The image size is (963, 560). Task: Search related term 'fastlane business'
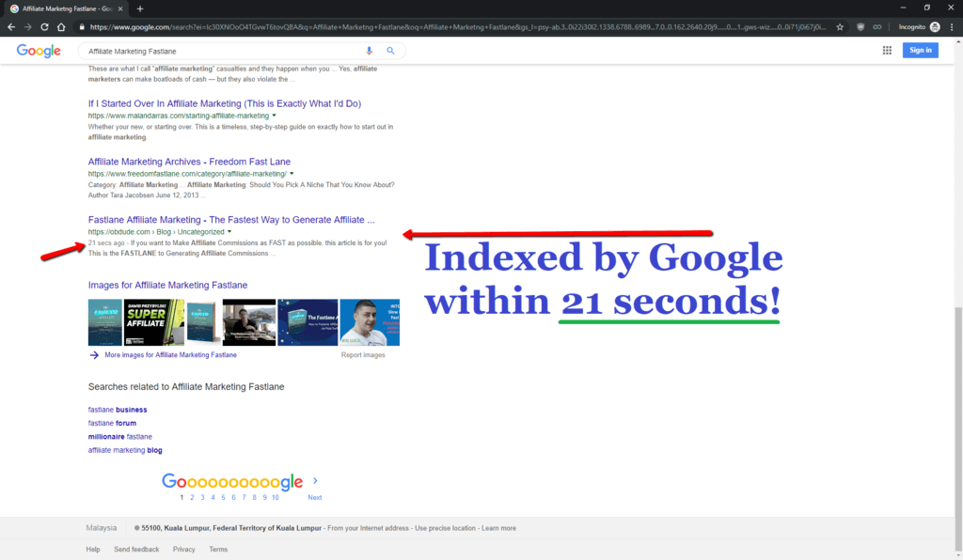click(118, 410)
